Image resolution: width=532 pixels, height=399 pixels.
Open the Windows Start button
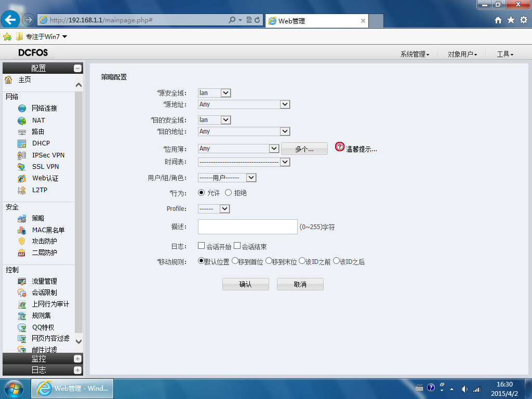(x=14, y=389)
